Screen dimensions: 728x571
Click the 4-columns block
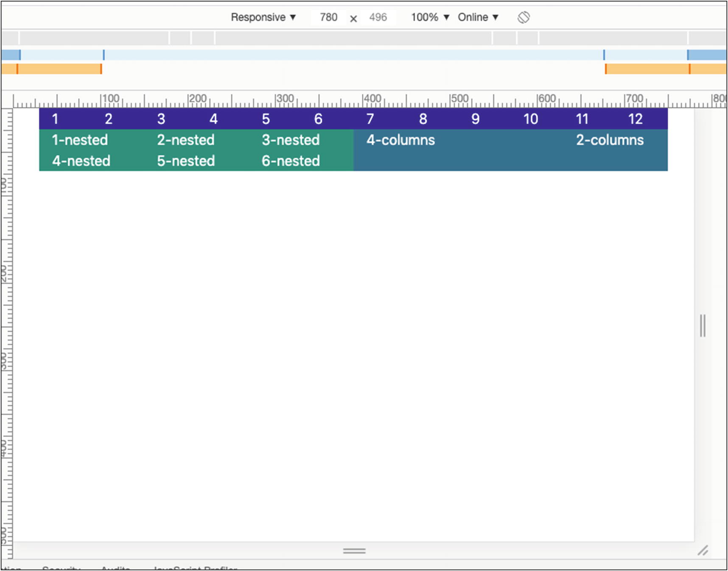tap(400, 140)
